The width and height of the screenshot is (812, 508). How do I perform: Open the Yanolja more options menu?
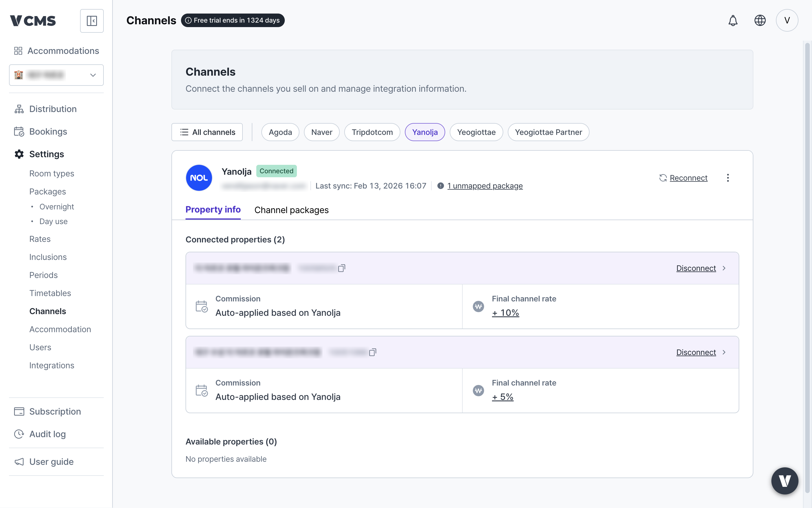[x=728, y=178]
